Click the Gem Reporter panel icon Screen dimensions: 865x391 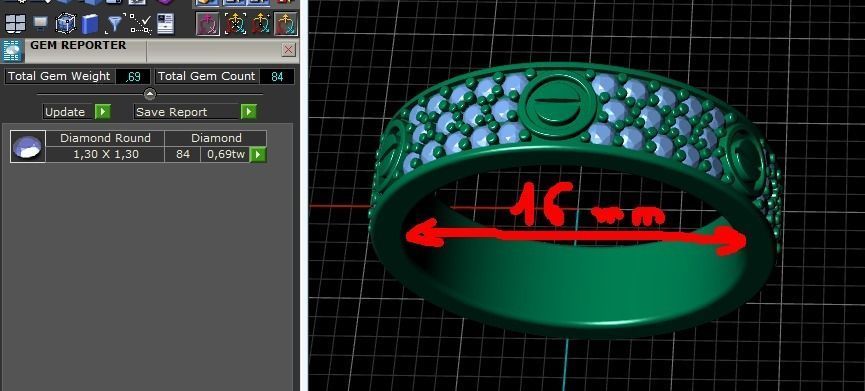click(13, 51)
